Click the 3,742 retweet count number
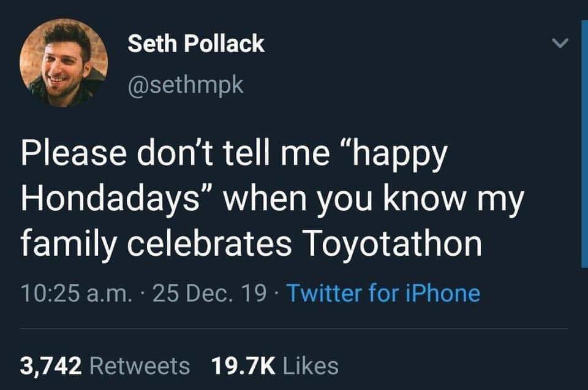The width and height of the screenshot is (588, 390). 51,366
